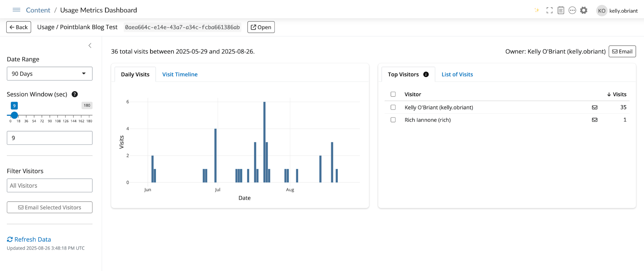Click the Top Visitors info icon
The image size is (644, 271).
click(x=426, y=74)
